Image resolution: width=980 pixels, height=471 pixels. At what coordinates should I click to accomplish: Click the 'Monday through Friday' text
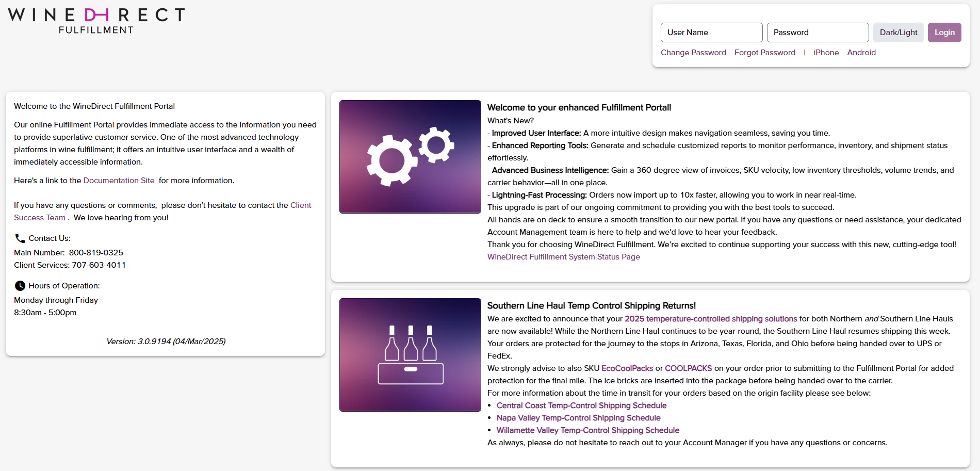point(56,300)
